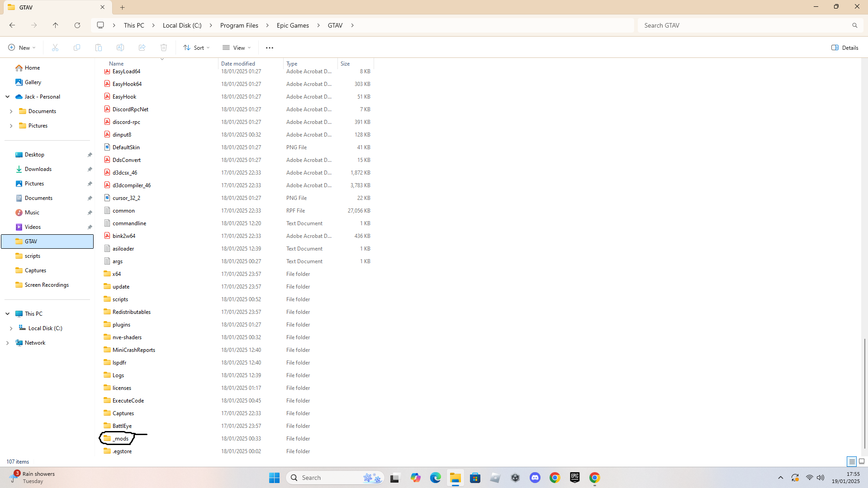Expand the chevron after GTAV breadcrumb

352,25
